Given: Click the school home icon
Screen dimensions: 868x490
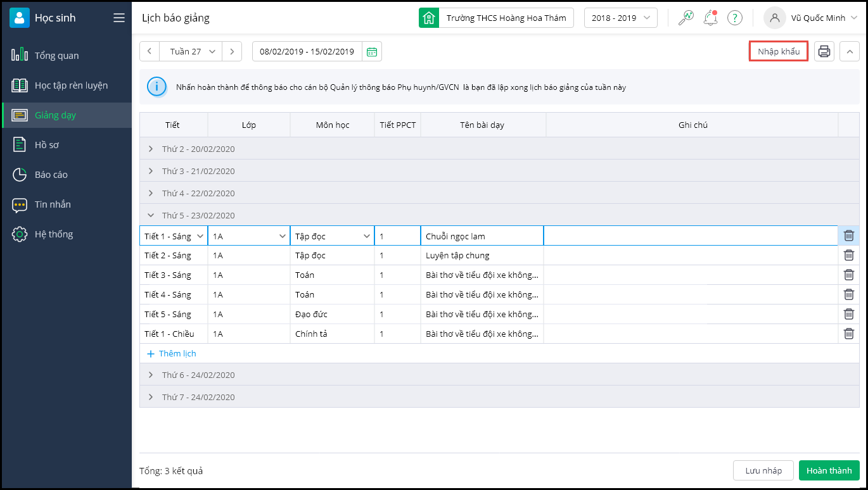Looking at the screenshot, I should coord(429,18).
